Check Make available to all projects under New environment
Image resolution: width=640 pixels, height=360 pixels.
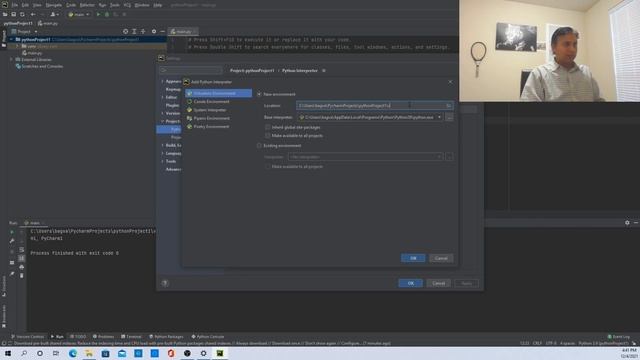[x=268, y=136]
